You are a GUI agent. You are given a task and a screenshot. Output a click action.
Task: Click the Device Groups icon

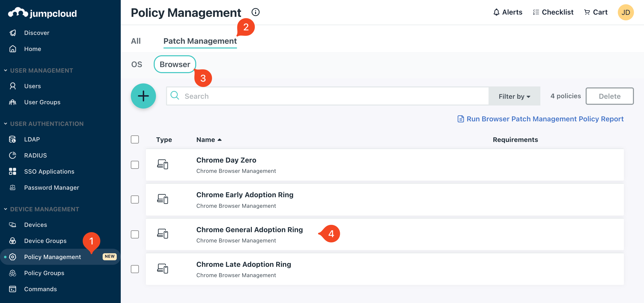(13, 241)
